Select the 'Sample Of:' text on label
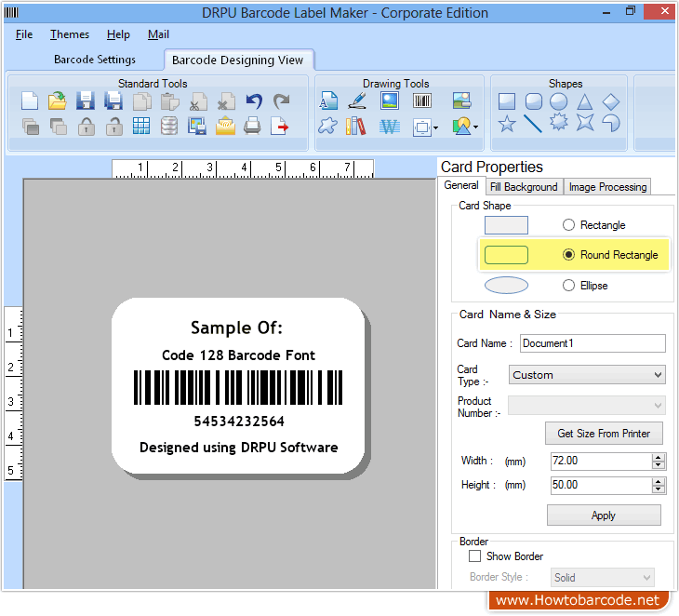This screenshot has width=679, height=616. 236,328
